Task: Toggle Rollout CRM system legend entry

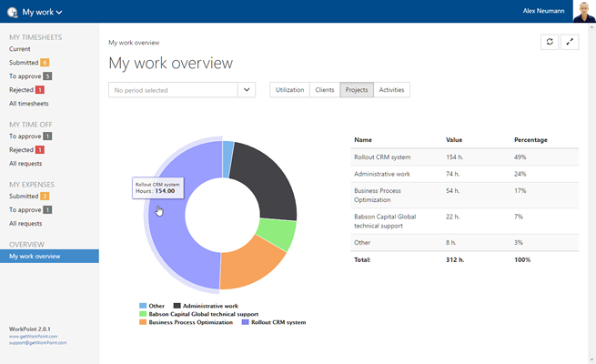Action: coord(275,322)
